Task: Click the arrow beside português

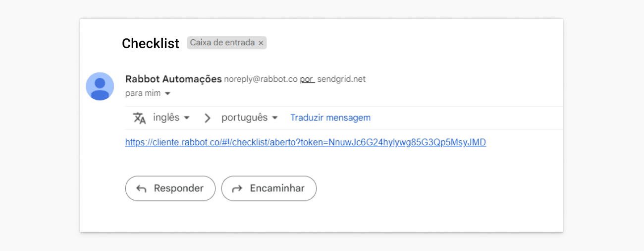Action: pyautogui.click(x=275, y=118)
